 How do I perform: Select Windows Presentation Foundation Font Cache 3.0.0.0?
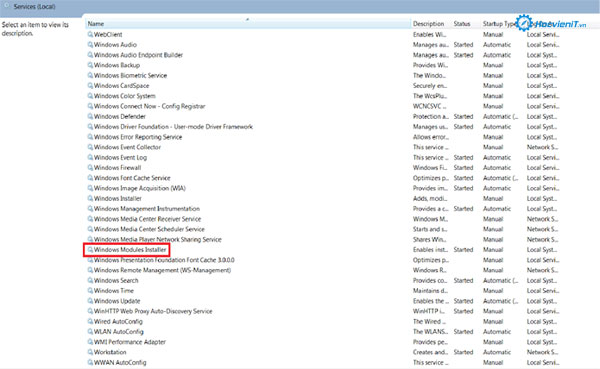coord(164,260)
